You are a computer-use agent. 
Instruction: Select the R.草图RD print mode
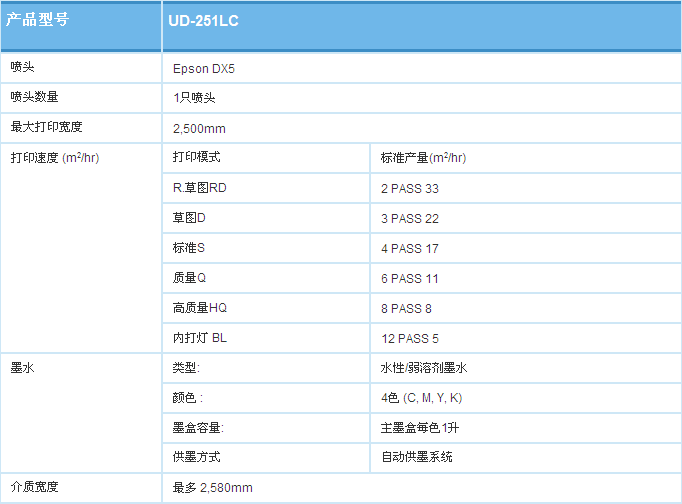point(200,188)
